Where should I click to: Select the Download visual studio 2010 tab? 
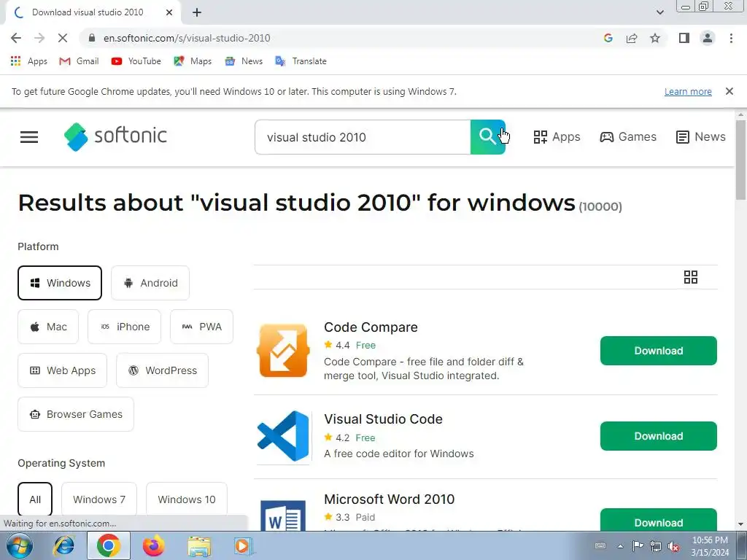pyautogui.click(x=93, y=12)
